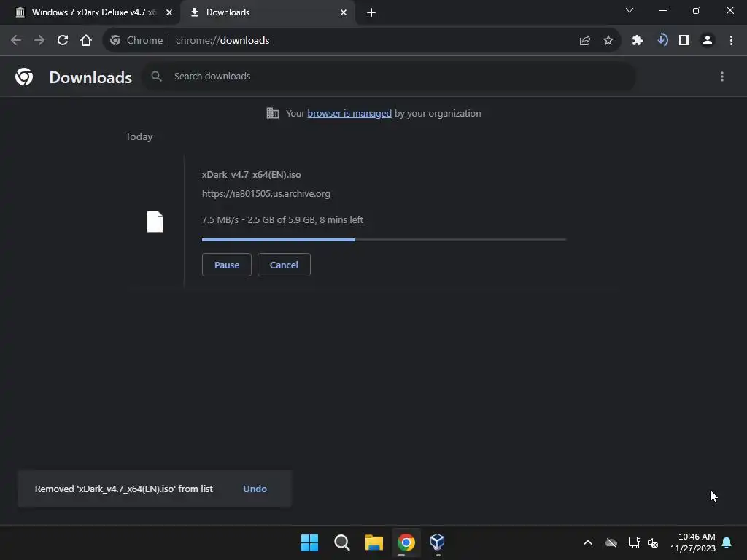
Task: Open the clock and date panel
Action: [693, 542]
